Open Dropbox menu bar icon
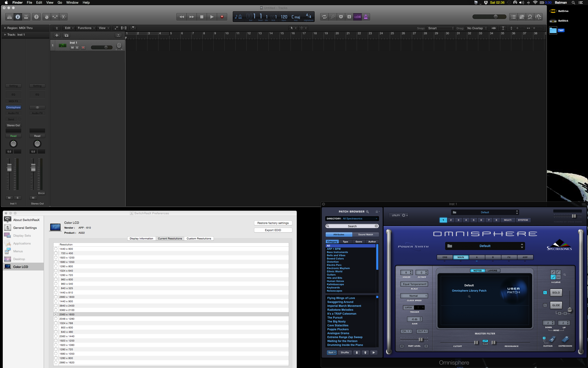The height and width of the screenshot is (368, 588). [x=486, y=3]
